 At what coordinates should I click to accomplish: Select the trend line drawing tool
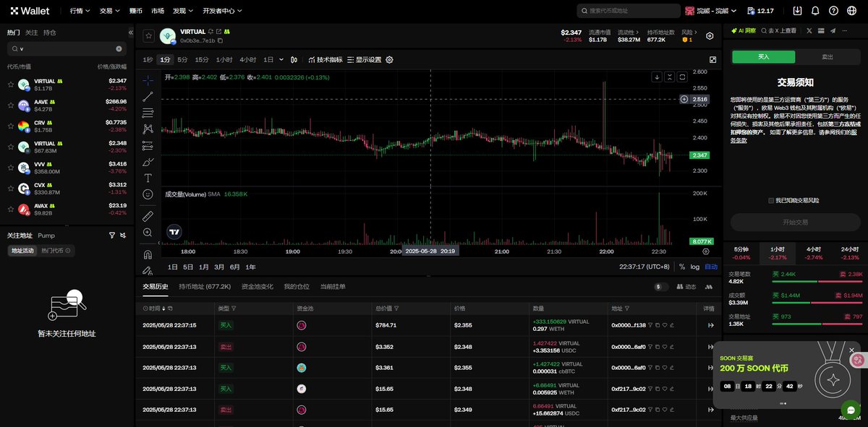click(148, 96)
